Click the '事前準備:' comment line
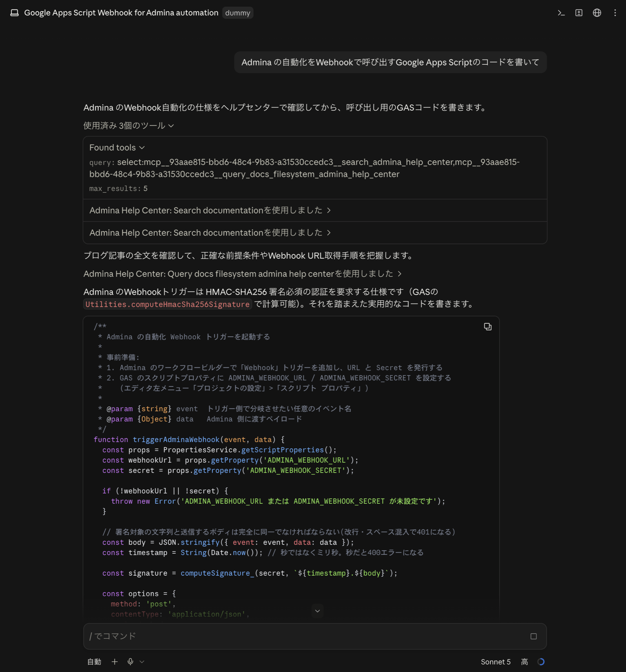 (x=119, y=357)
